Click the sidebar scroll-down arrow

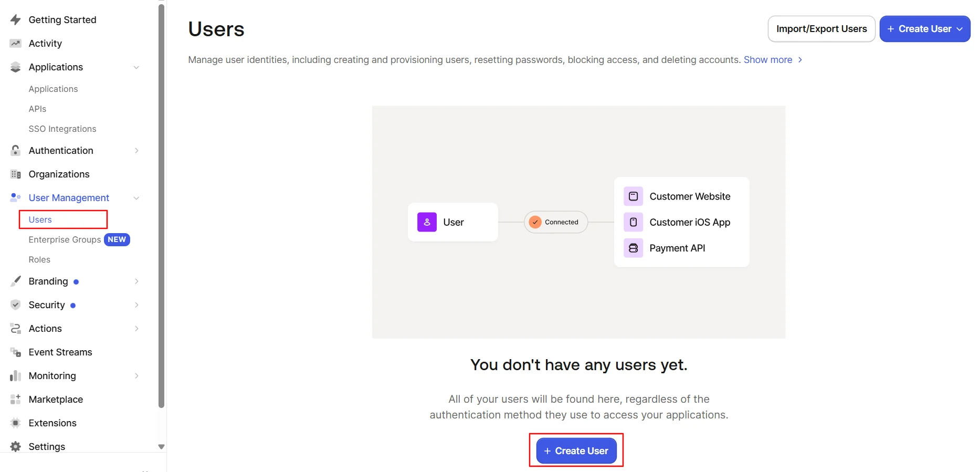(162, 447)
